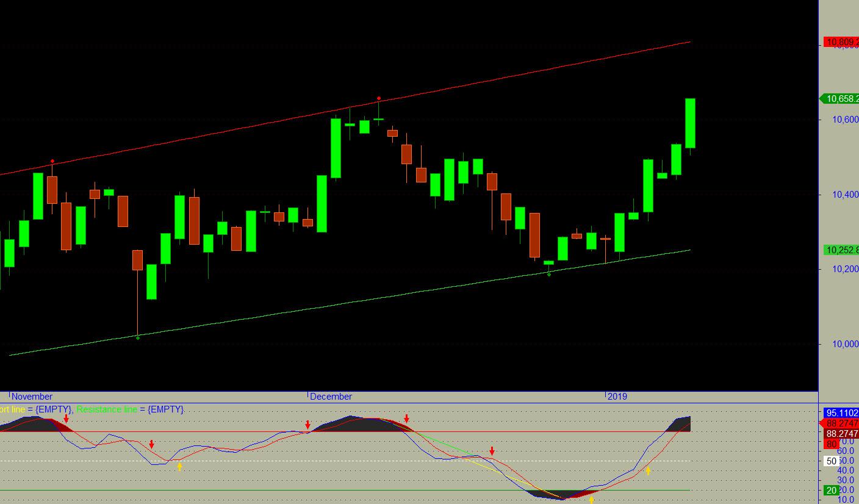
Task: Click the leftmost yellow up arrow in the oscillator pane
Action: click(x=179, y=467)
